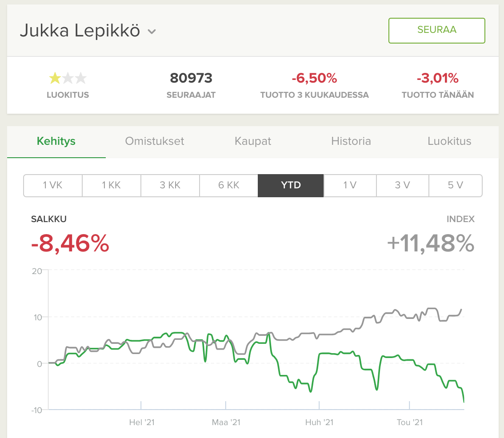The height and width of the screenshot is (438, 504).
Task: Set chart range to 3 KK
Action: coord(170,185)
